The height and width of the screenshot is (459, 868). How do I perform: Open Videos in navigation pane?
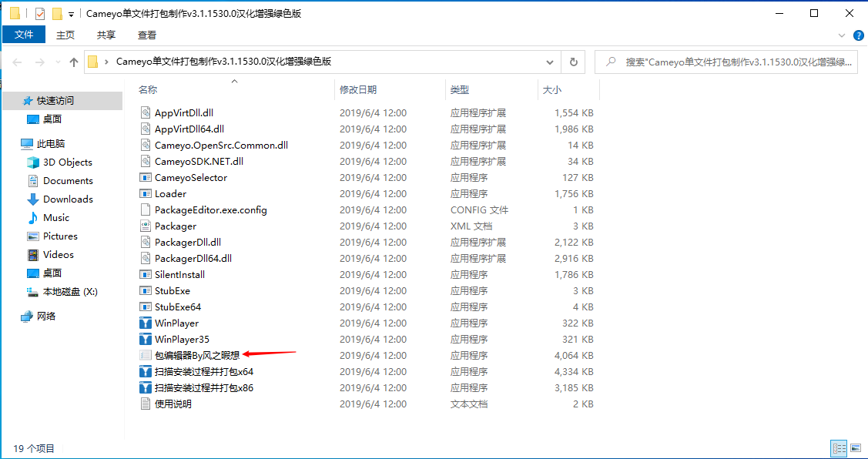[x=58, y=255]
